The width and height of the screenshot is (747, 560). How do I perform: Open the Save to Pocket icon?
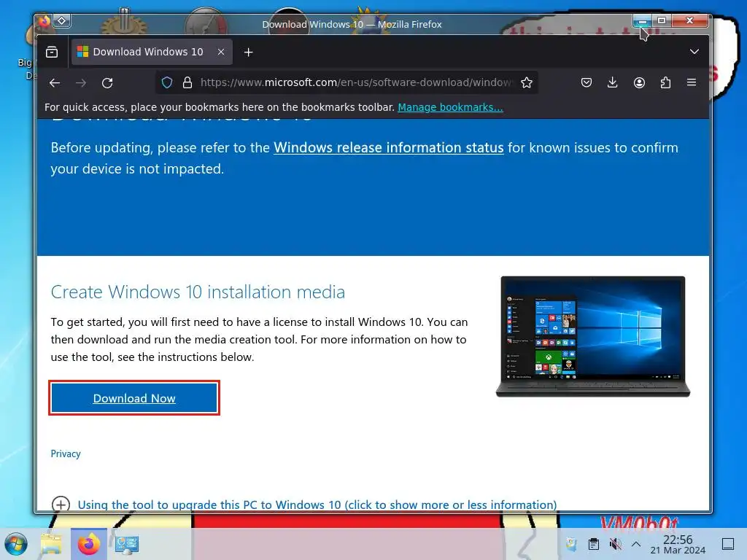coord(587,82)
